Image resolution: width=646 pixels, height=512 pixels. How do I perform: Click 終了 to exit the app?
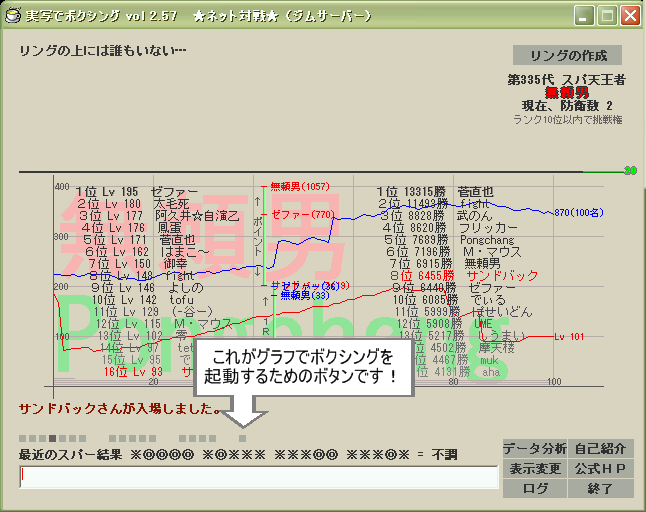(600, 489)
